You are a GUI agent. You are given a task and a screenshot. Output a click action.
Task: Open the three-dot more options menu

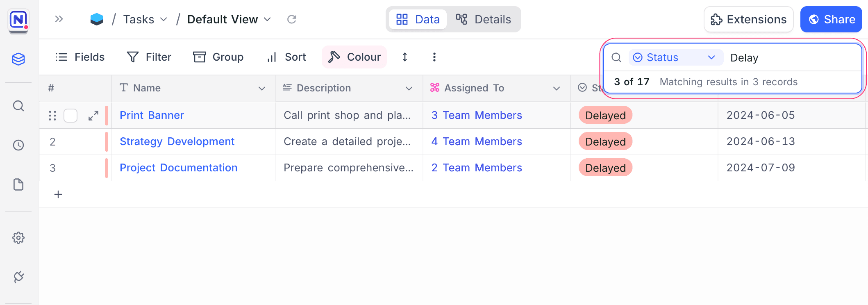click(x=434, y=57)
